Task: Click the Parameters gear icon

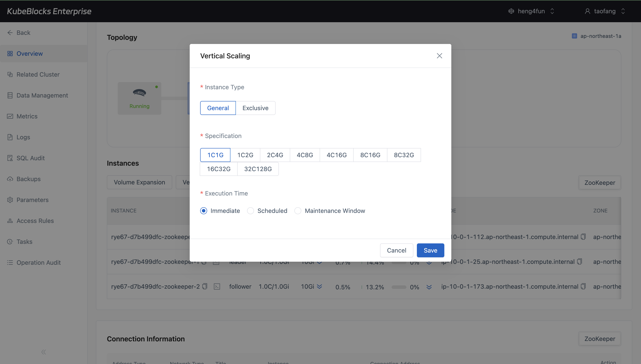Action: [x=10, y=200]
